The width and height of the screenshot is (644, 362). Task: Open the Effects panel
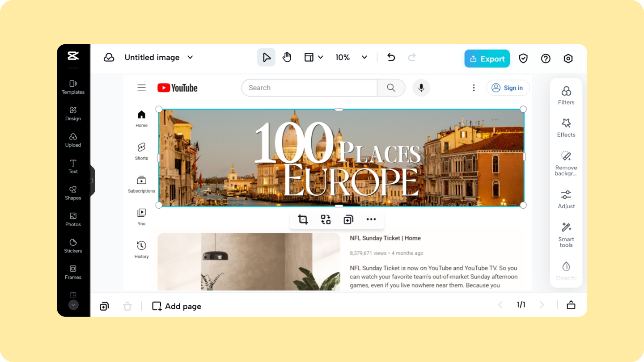pyautogui.click(x=566, y=127)
